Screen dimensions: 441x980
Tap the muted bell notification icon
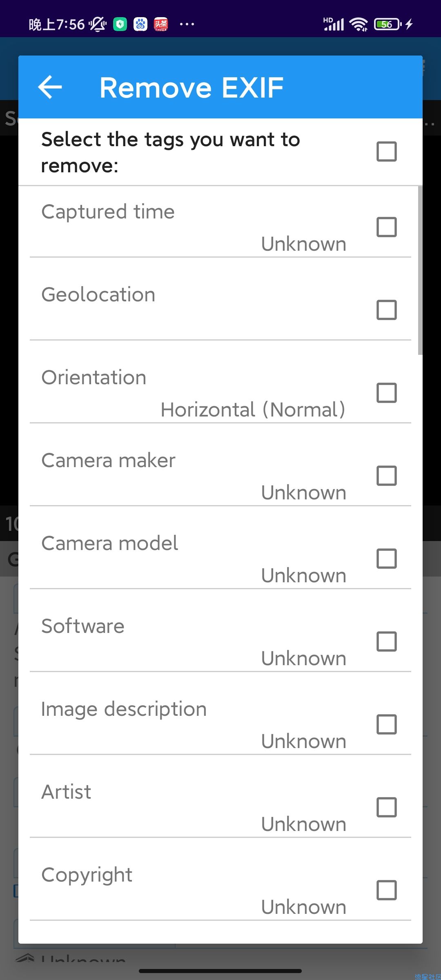(x=98, y=24)
